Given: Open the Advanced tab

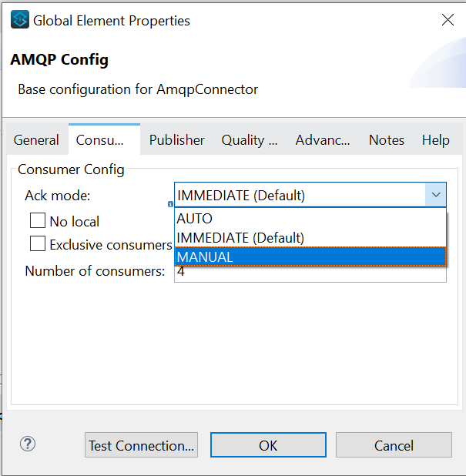Looking at the screenshot, I should 323,140.
